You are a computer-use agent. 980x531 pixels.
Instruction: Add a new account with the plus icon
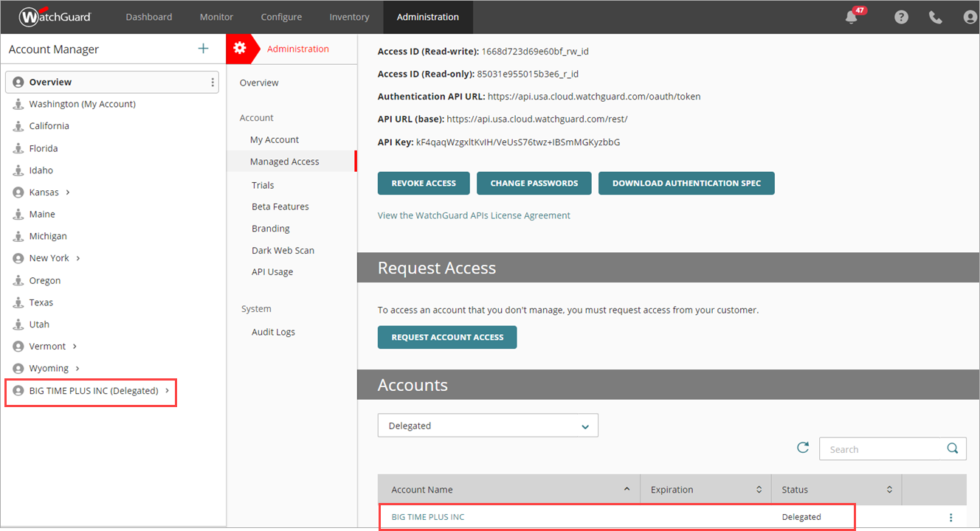pyautogui.click(x=203, y=49)
